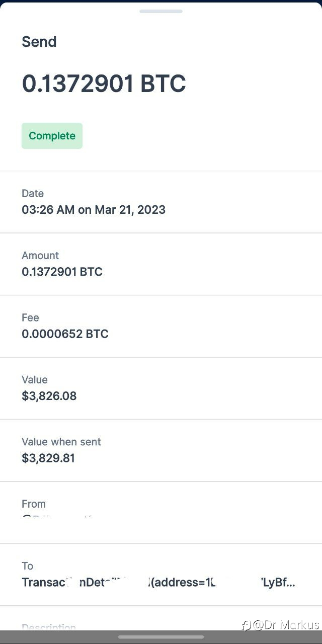
Task: Tap the 03:26 AM on Mar 21, 2023 timestamp
Action: click(x=94, y=210)
